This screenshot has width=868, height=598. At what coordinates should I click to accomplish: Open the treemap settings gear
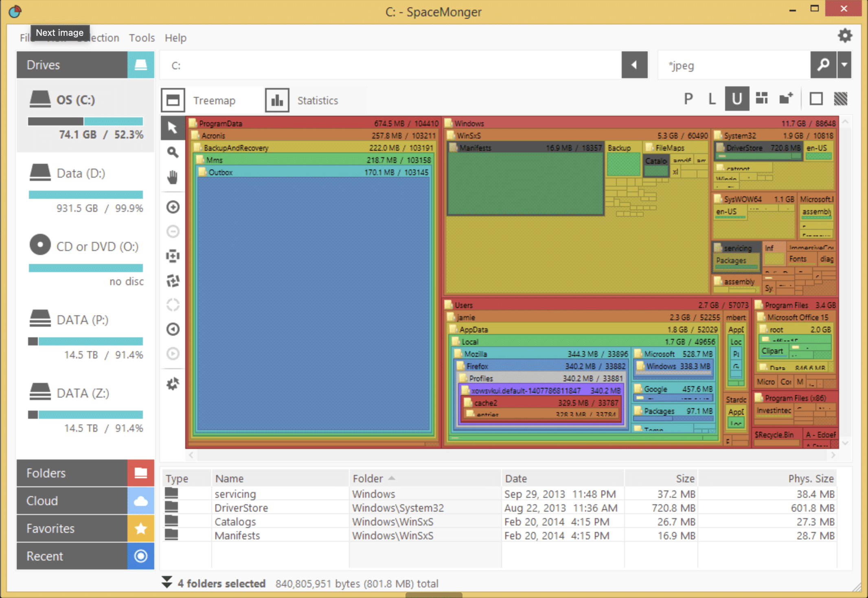[x=173, y=383]
